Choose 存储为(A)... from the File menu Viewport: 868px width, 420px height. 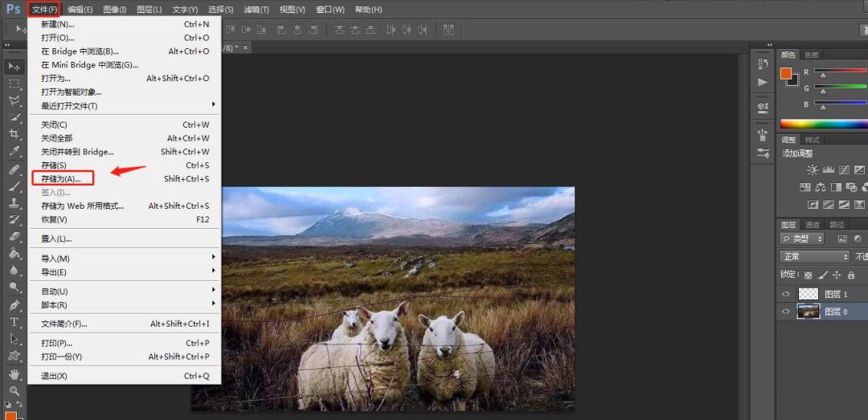[61, 178]
